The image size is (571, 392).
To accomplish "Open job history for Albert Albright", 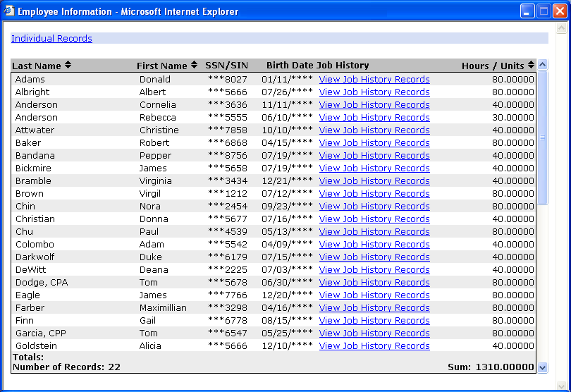I will coord(374,92).
